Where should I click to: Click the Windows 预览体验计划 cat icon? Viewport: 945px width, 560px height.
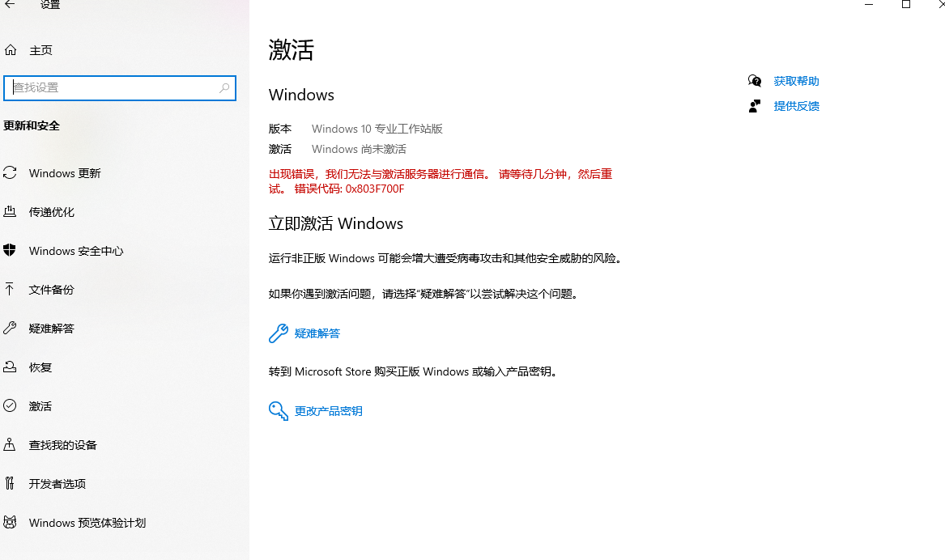[10, 522]
